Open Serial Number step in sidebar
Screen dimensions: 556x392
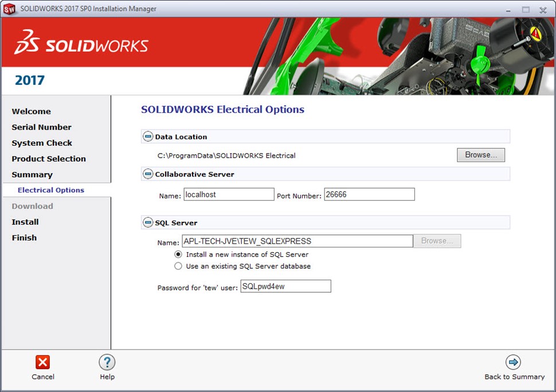point(42,127)
